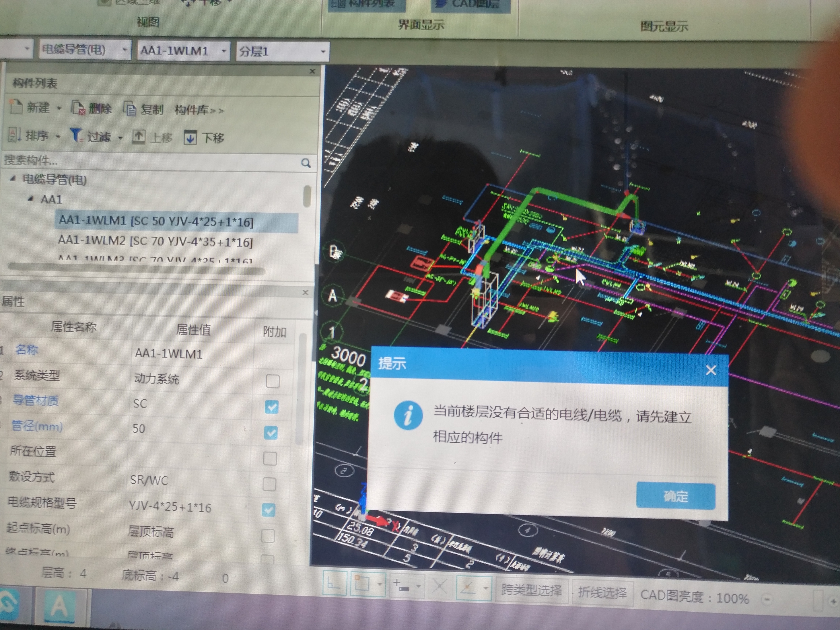Click 确定 in the 提示 dialog
This screenshot has width=840, height=630.
coord(676,496)
